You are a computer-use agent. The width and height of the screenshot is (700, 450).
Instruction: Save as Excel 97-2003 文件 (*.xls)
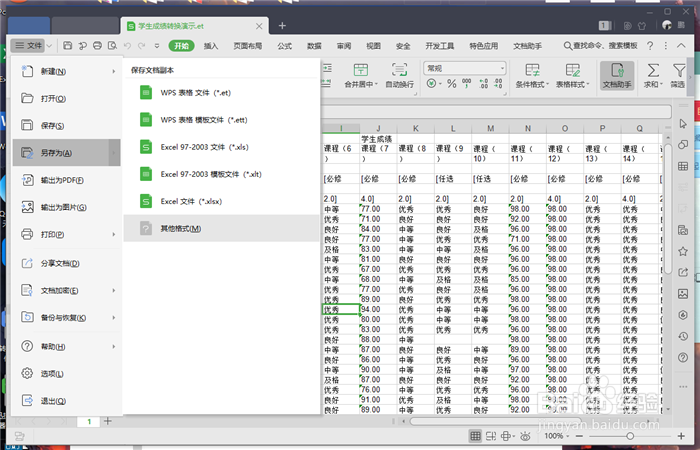(222, 147)
